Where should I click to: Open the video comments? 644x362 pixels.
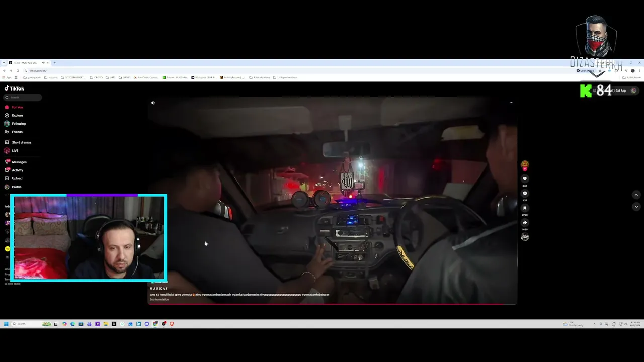click(x=525, y=194)
